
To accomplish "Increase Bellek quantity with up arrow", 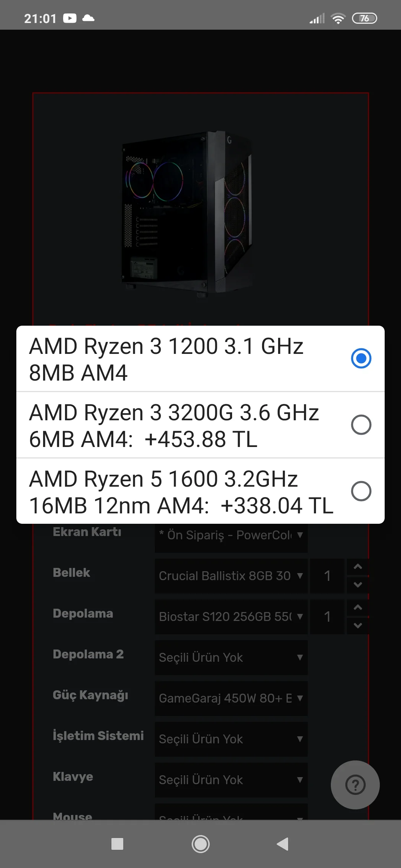I will (x=358, y=567).
